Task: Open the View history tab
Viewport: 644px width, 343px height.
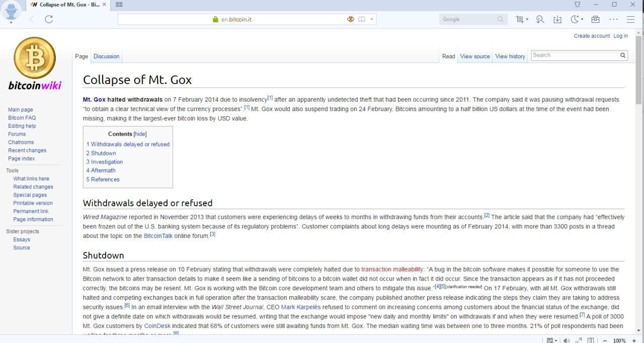Action: click(510, 56)
